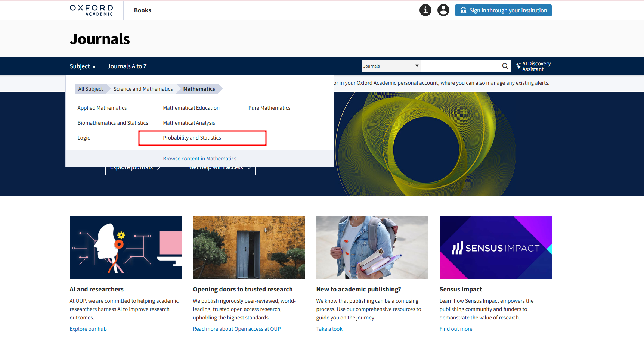Click the information circle icon
Viewport: 644px width, 340px height.
coord(425,10)
